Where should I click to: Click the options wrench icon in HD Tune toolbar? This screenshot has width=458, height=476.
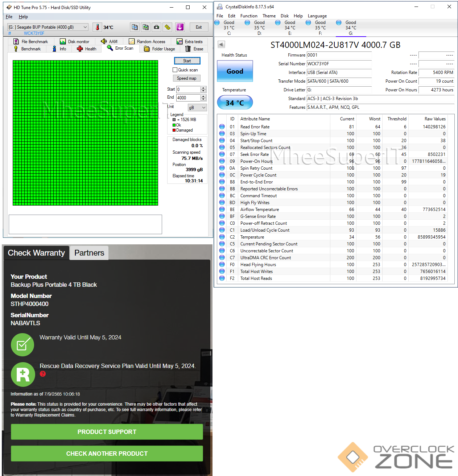167,27
